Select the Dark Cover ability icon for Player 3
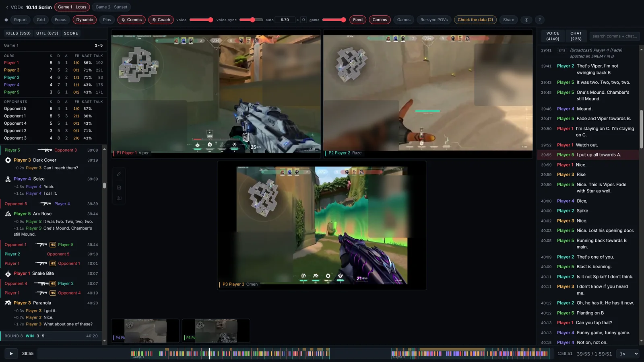Viewport: 644px width, 362px height. coord(8,160)
